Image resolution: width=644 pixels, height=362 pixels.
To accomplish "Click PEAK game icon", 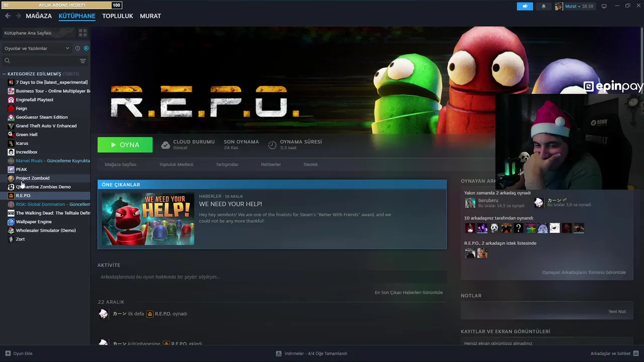I will coord(11,169).
